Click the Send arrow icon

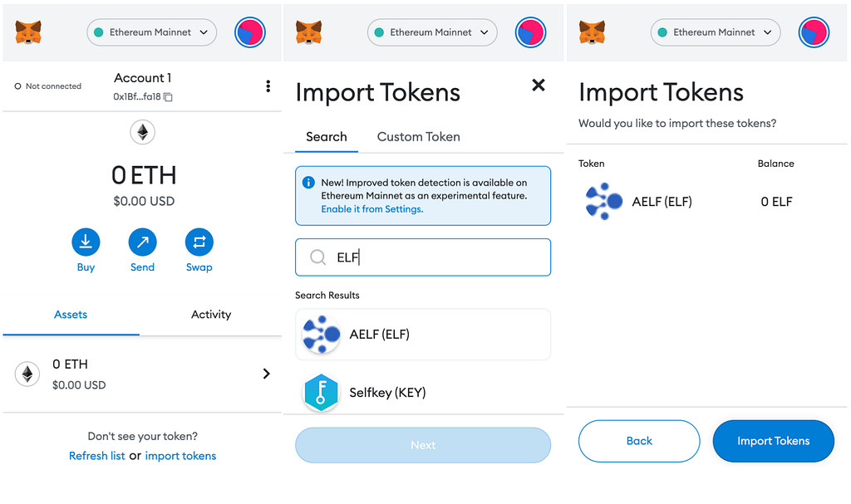coord(142,242)
